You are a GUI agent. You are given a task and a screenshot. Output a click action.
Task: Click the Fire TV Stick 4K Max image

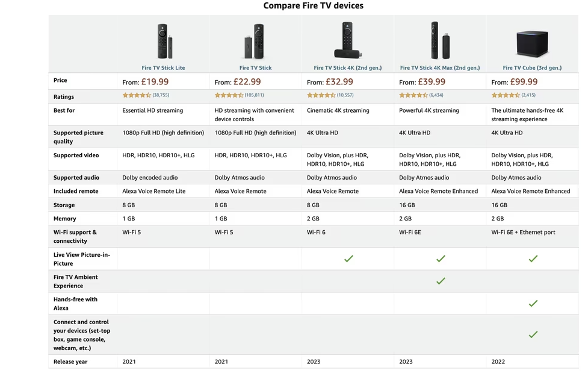[x=440, y=41]
